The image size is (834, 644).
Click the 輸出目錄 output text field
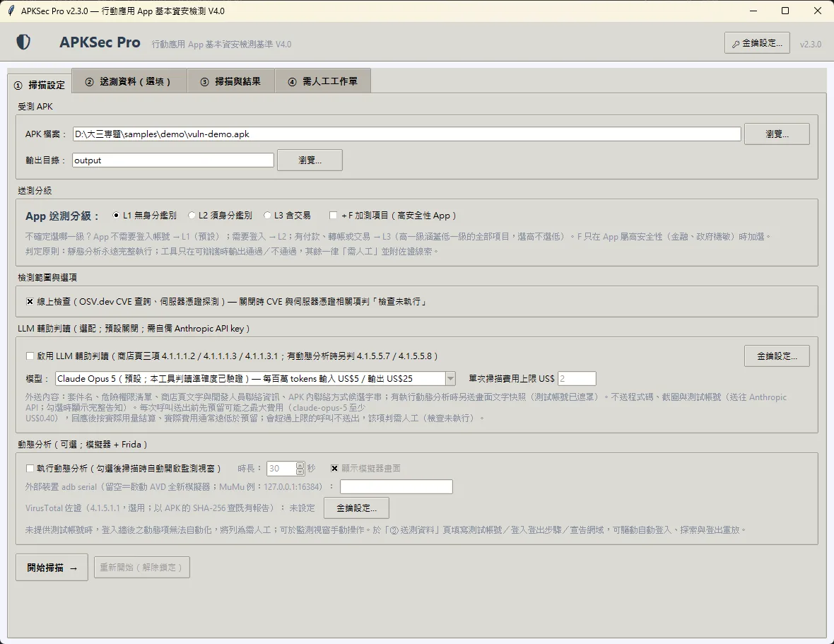coord(173,160)
